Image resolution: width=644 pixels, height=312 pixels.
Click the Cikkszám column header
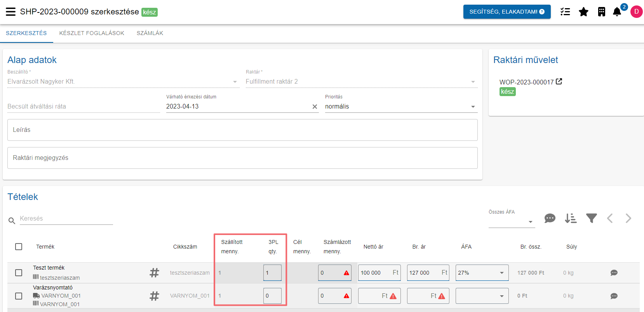185,247
